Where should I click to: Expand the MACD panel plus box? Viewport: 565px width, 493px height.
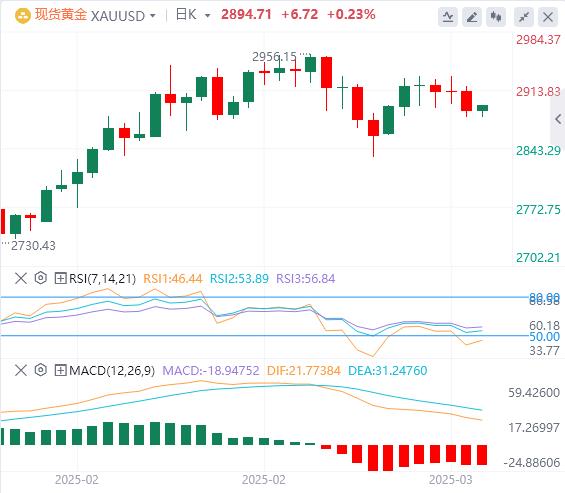point(60,370)
